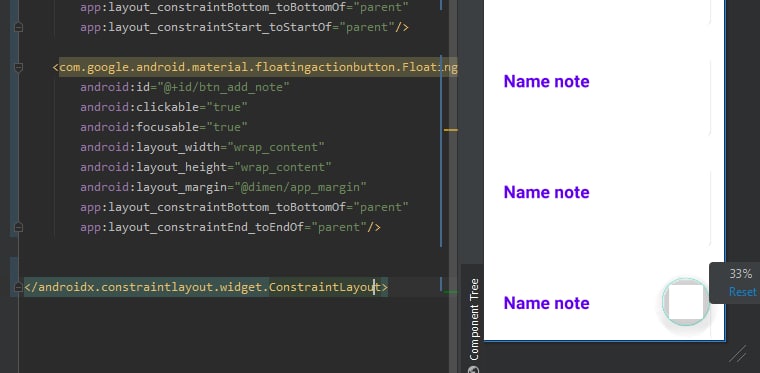
Task: Jump to the yellow warning stripe marker
Action: click(x=451, y=130)
